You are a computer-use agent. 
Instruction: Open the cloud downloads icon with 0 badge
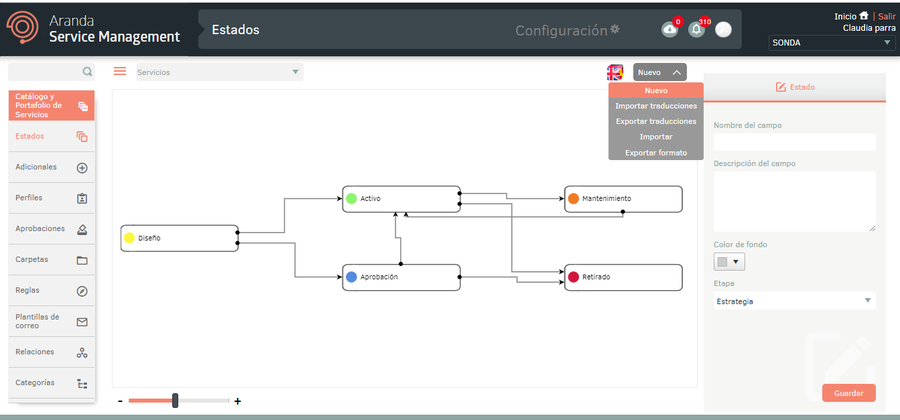click(x=670, y=29)
